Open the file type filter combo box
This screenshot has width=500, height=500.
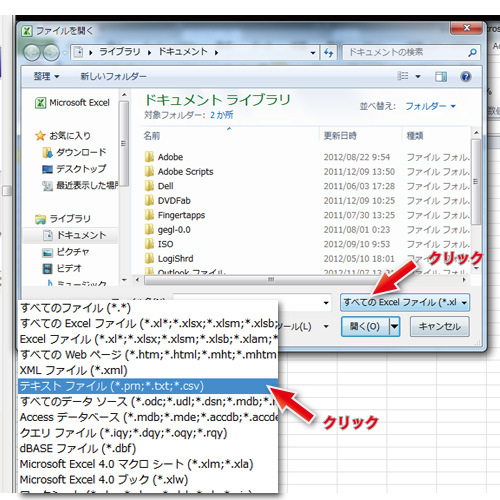(x=405, y=302)
